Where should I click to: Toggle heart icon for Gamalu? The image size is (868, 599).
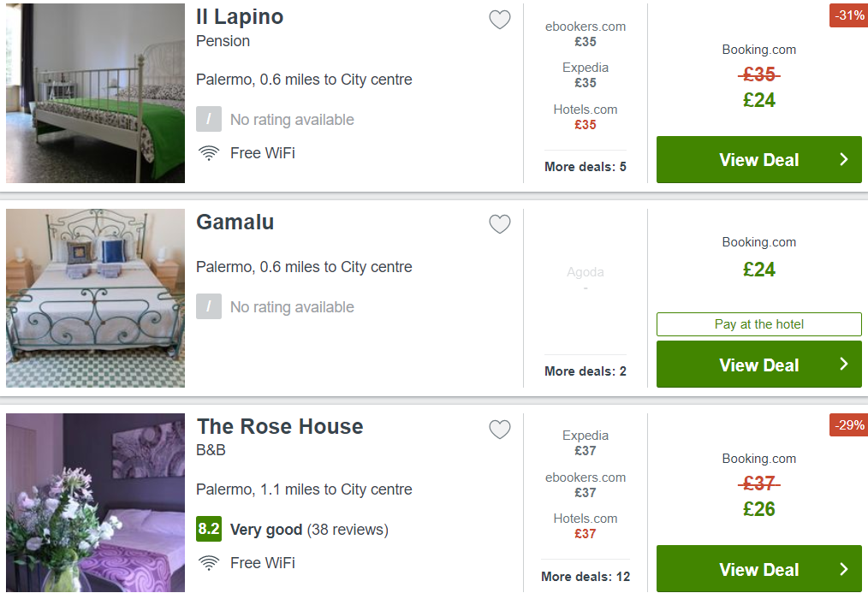(x=500, y=224)
